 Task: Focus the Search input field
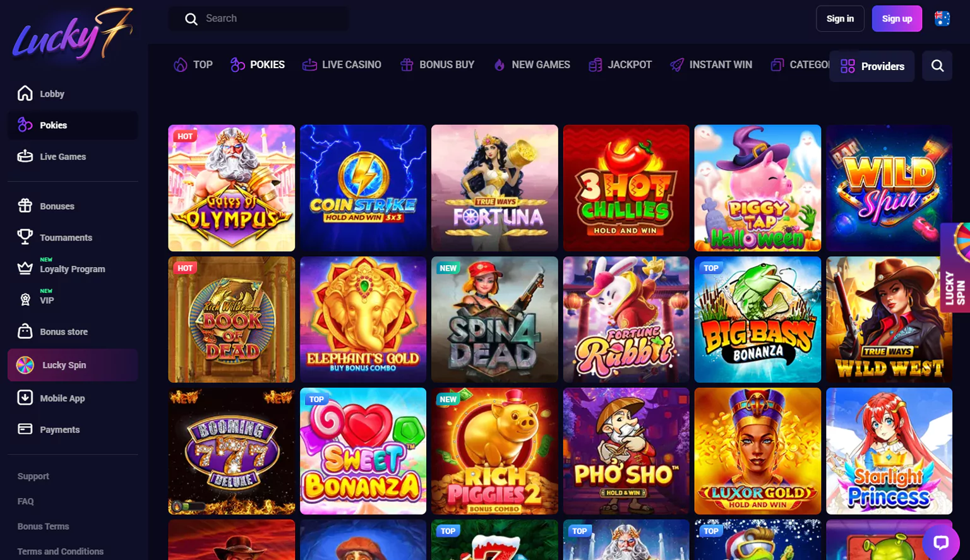coord(258,18)
